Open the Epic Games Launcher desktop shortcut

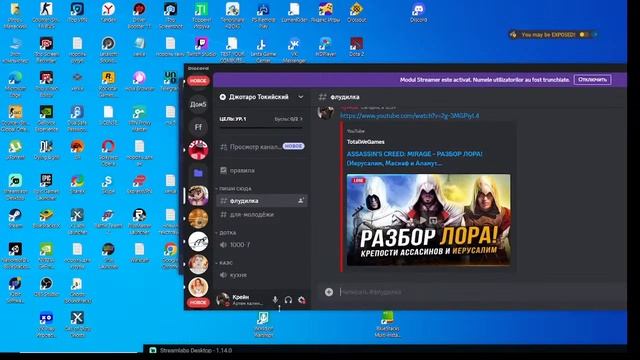click(x=46, y=187)
